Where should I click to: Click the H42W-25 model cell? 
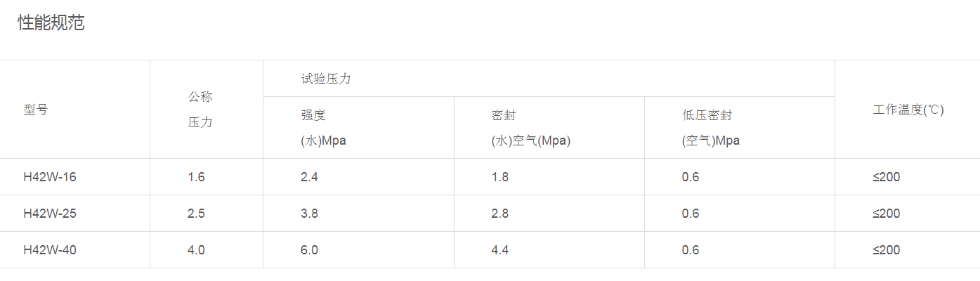pos(50,214)
